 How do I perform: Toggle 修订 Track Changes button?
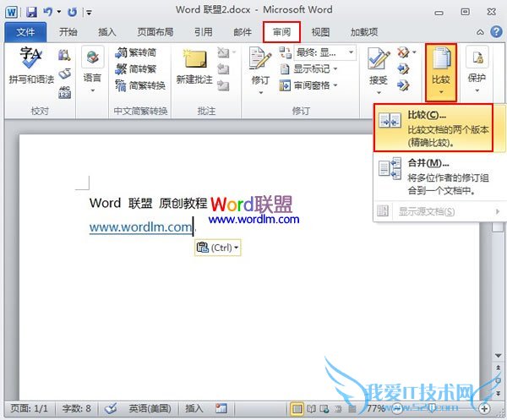260,70
